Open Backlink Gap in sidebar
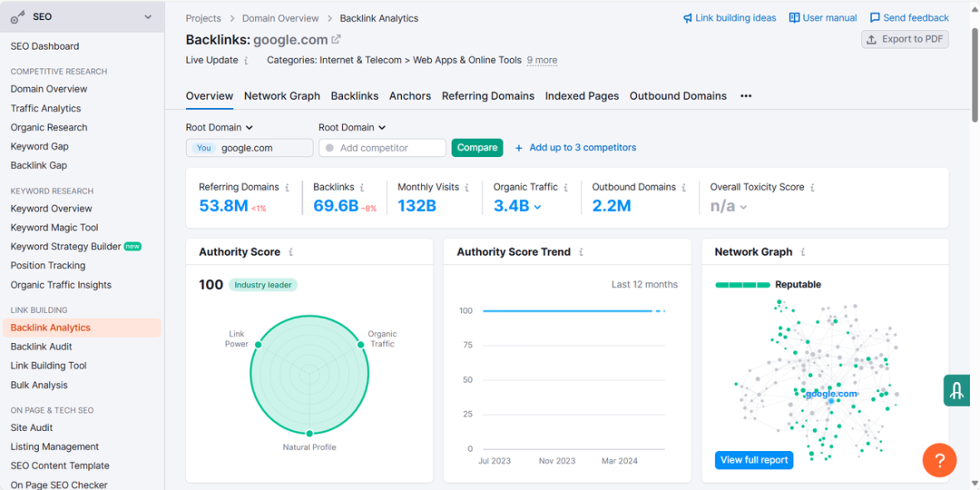 click(x=39, y=166)
